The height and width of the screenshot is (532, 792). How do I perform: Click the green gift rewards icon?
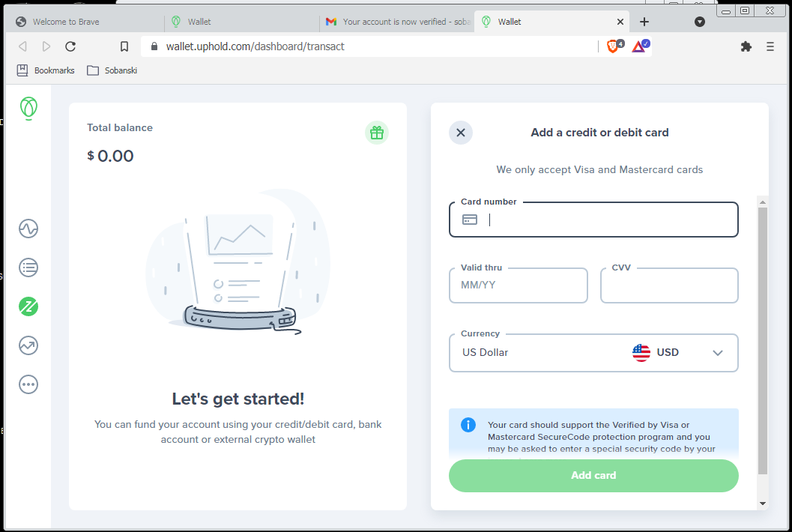click(x=377, y=133)
